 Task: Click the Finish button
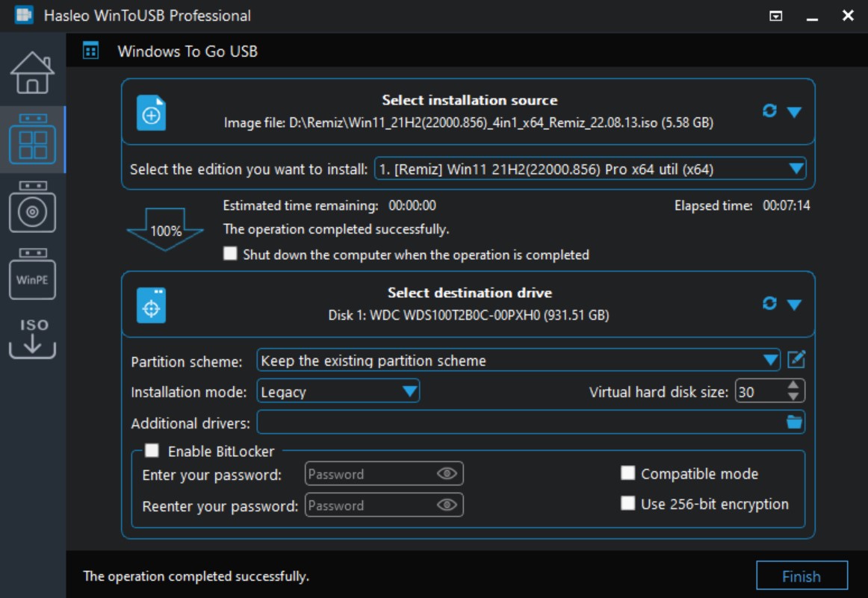coord(802,576)
